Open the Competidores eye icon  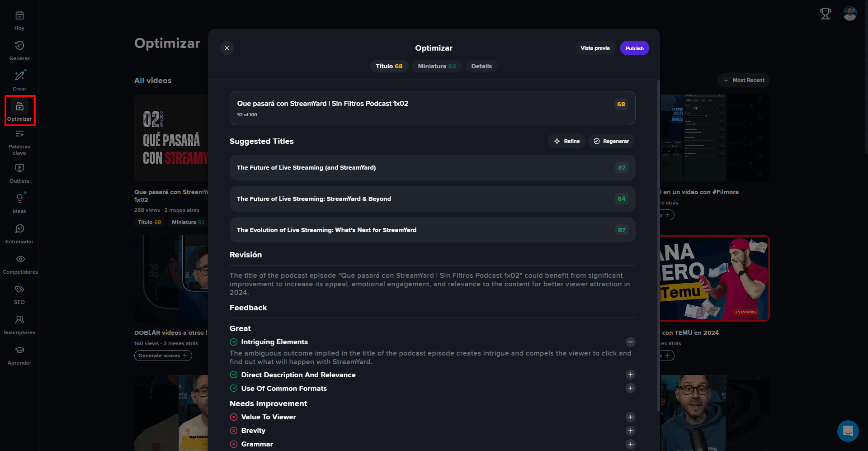[20, 259]
